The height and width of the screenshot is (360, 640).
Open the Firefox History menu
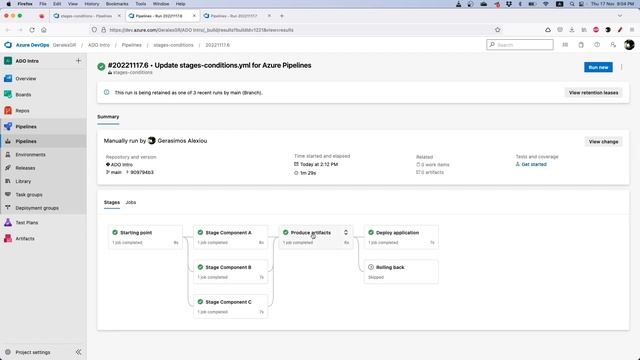pyautogui.click(x=91, y=4)
